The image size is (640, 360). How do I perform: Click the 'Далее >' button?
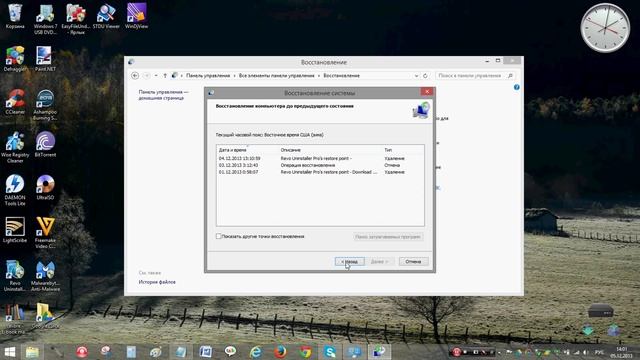tap(380, 261)
